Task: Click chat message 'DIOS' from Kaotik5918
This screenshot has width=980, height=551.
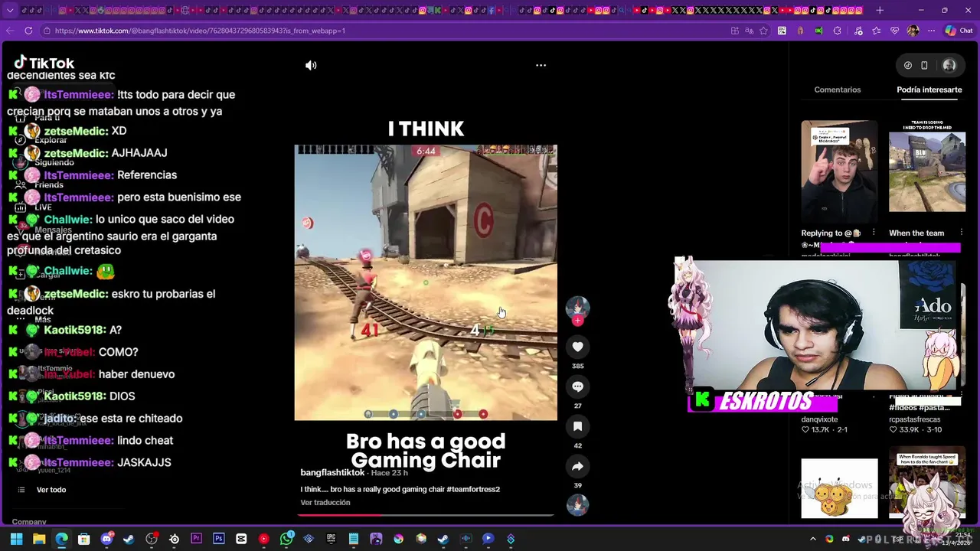Action: point(122,396)
